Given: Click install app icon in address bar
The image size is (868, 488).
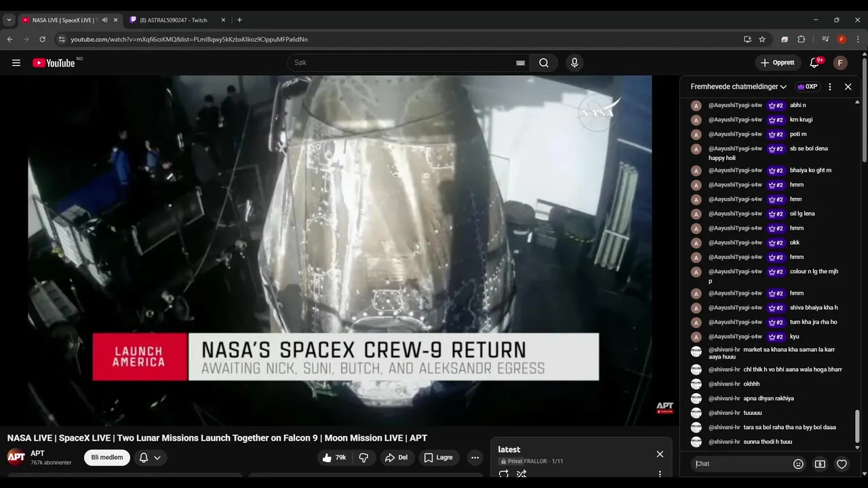Looking at the screenshot, I should click(747, 39).
